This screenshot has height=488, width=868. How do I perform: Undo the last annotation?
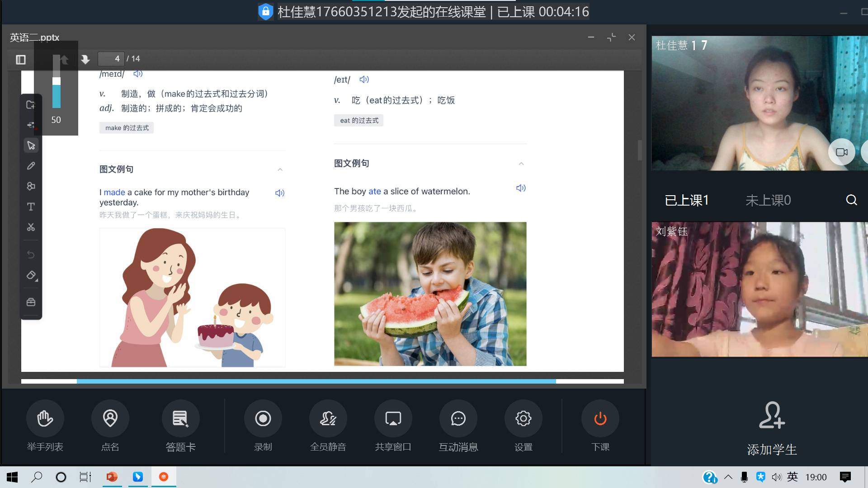[31, 255]
